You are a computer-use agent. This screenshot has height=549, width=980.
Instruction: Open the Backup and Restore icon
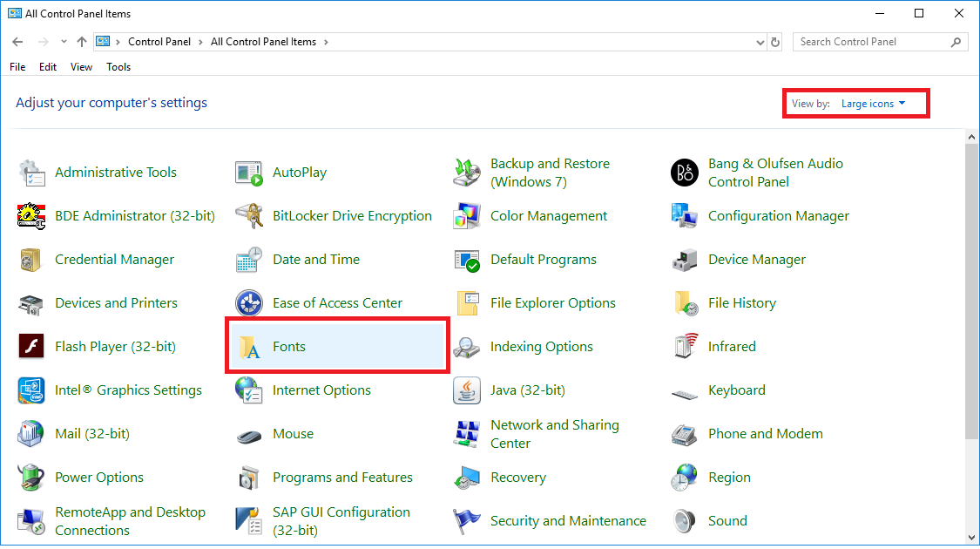pyautogui.click(x=467, y=173)
